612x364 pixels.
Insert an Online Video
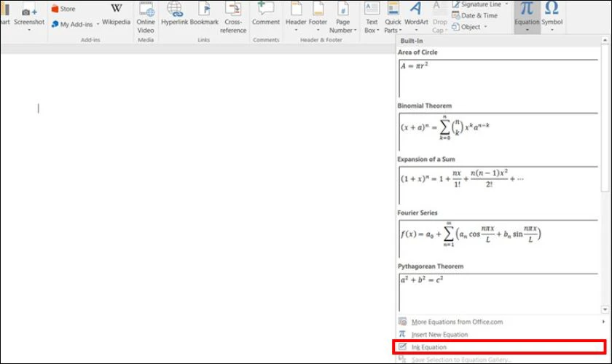pyautogui.click(x=146, y=16)
